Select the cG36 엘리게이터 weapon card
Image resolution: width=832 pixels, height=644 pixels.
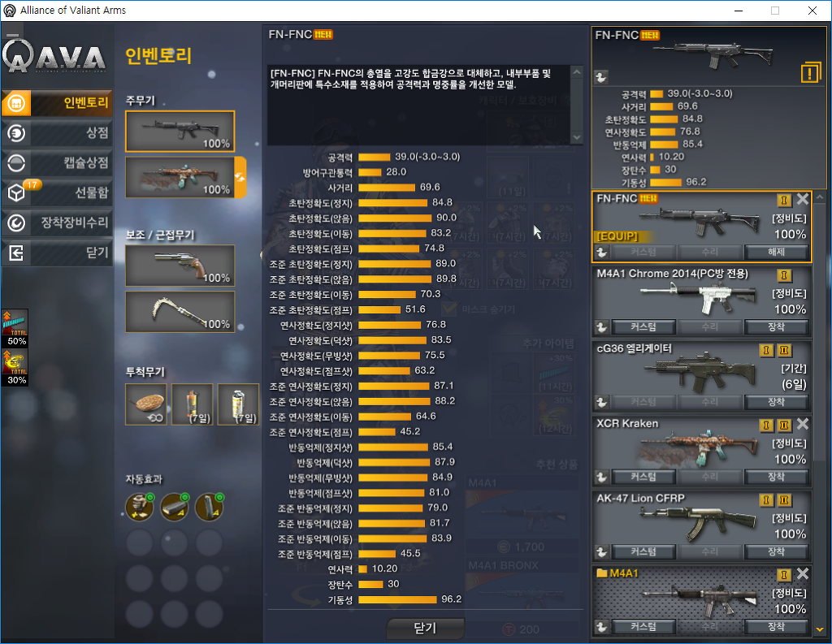(x=701, y=375)
